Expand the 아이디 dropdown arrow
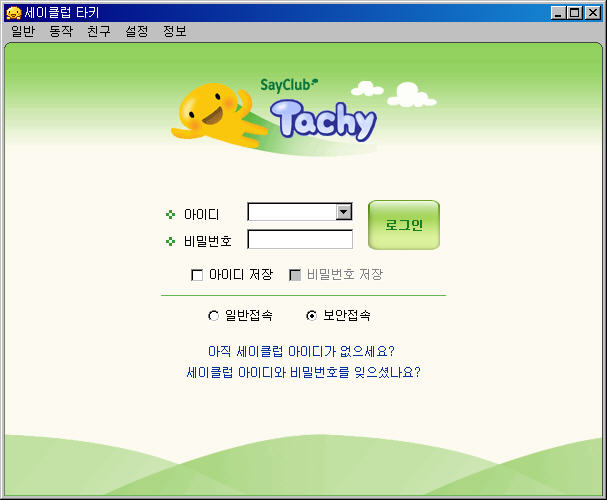Viewport: 607px width, 500px height. pos(344,212)
